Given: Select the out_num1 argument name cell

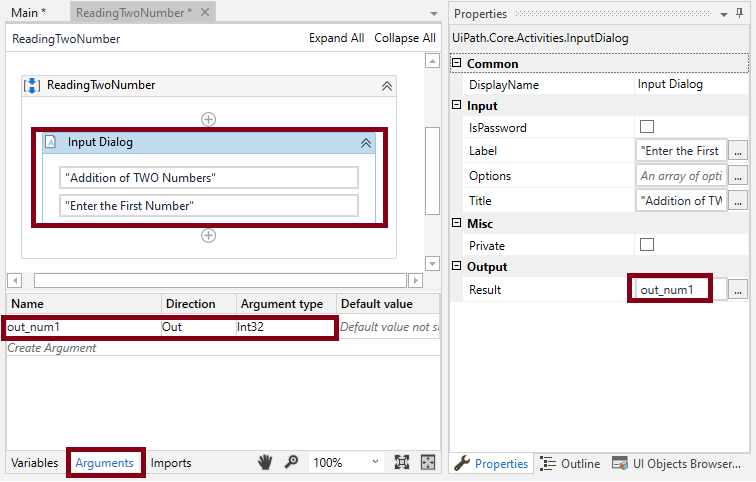Looking at the screenshot, I should [x=83, y=327].
